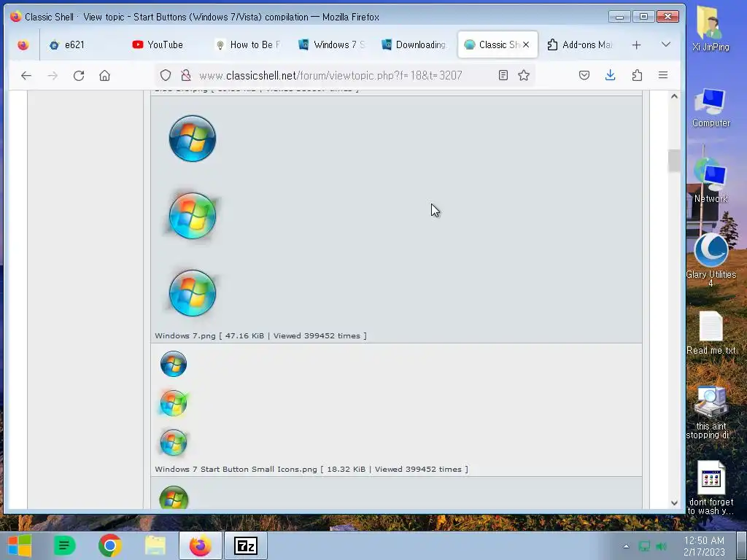Select the Glary Utilities 4 shortcut
This screenshot has height=560, width=747.
point(711,260)
